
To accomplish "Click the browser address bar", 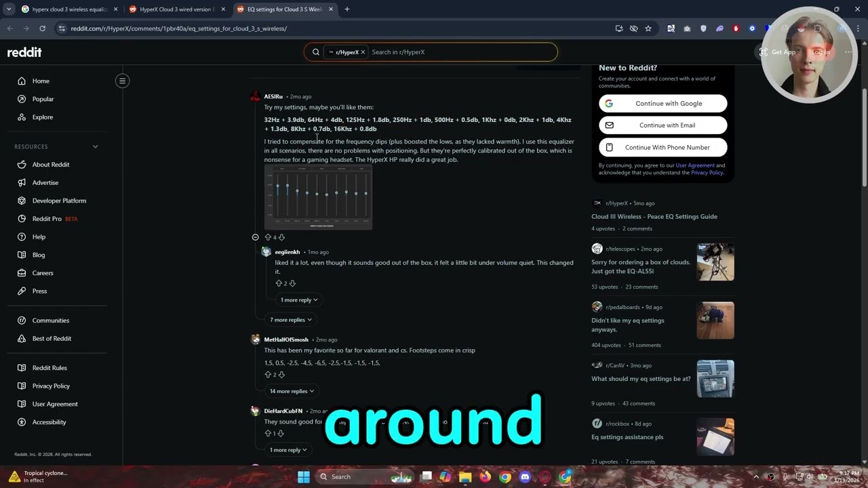I will (339, 28).
